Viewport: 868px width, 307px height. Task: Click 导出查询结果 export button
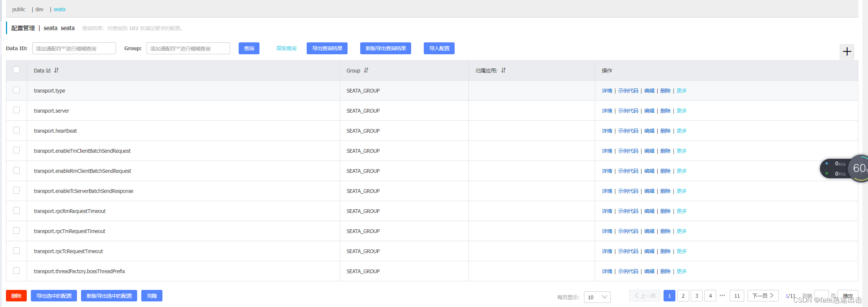point(327,48)
